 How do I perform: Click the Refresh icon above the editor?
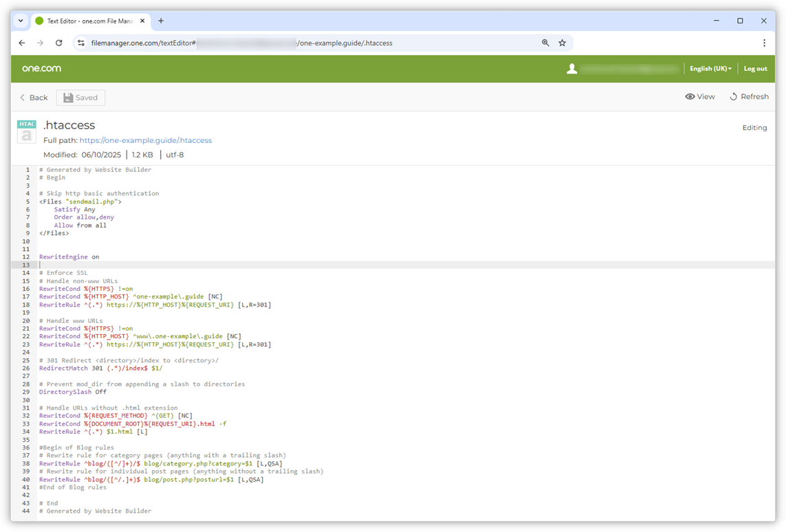tap(732, 96)
